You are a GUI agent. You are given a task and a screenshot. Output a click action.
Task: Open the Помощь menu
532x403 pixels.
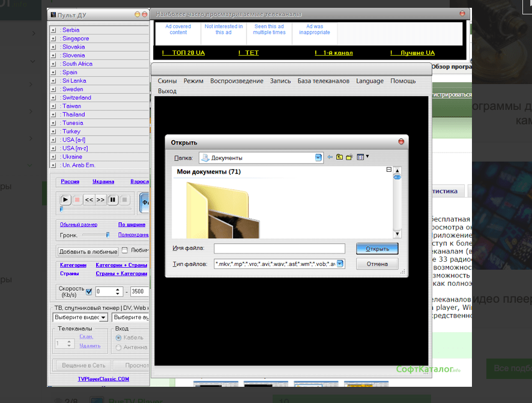pos(403,81)
